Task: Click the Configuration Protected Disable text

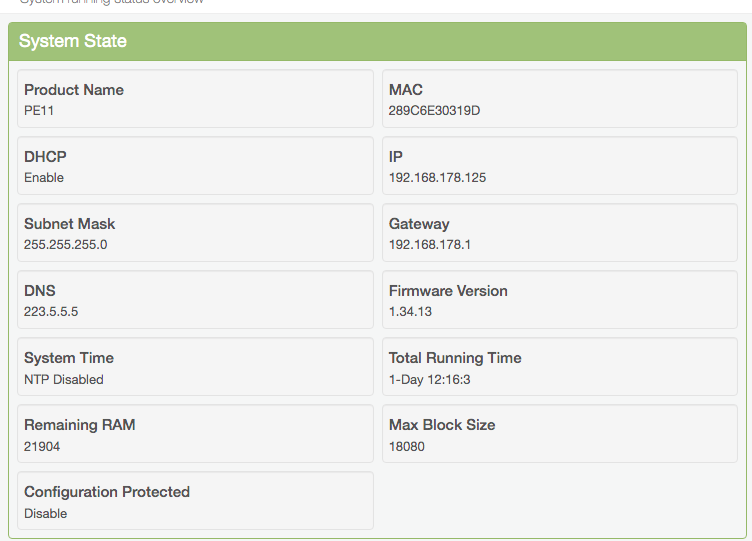Action: click(46, 513)
